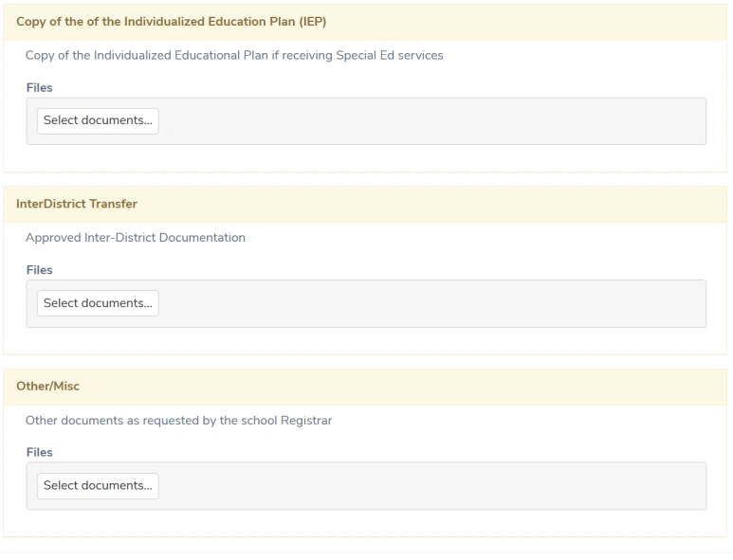
Task: Click empty right side of Other/Misc header
Action: click(x=569, y=387)
